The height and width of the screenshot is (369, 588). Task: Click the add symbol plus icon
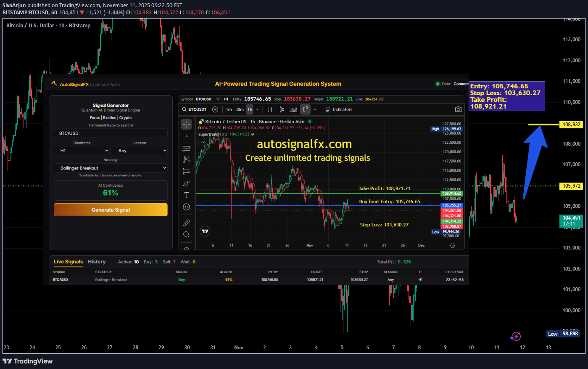pos(215,109)
